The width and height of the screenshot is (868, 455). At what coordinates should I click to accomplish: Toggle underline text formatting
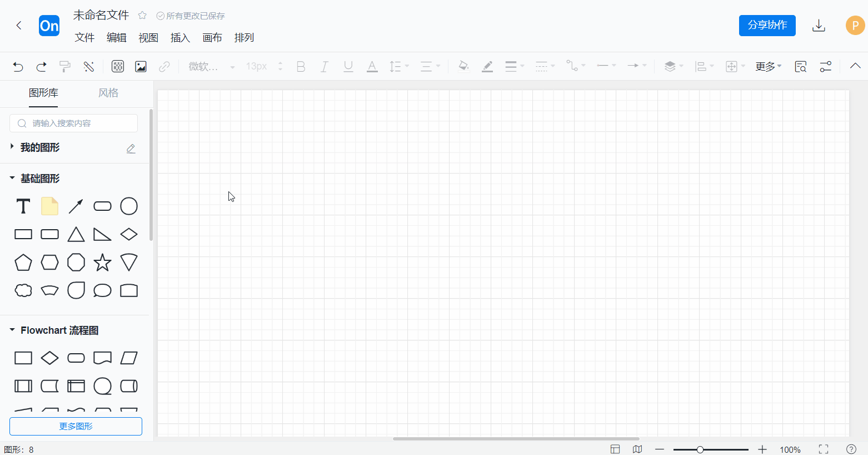(348, 67)
